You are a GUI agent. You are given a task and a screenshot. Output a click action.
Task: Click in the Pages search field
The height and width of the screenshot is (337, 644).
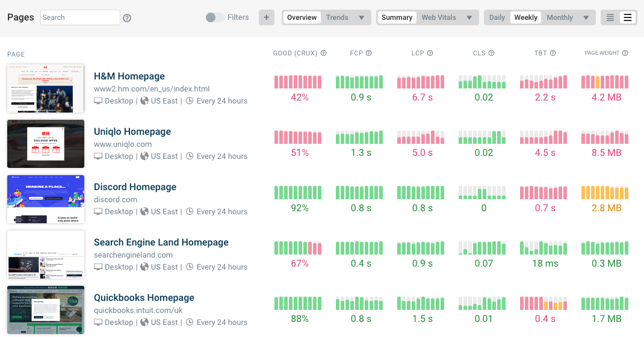point(81,17)
